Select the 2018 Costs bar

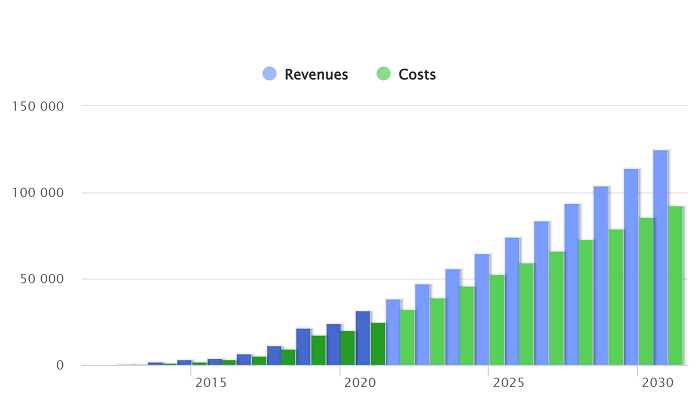click(288, 358)
